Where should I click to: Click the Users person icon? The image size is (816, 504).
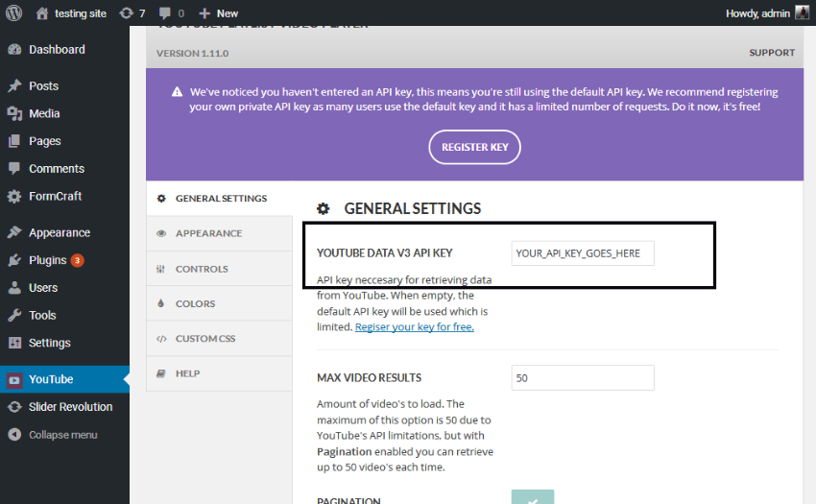14,287
